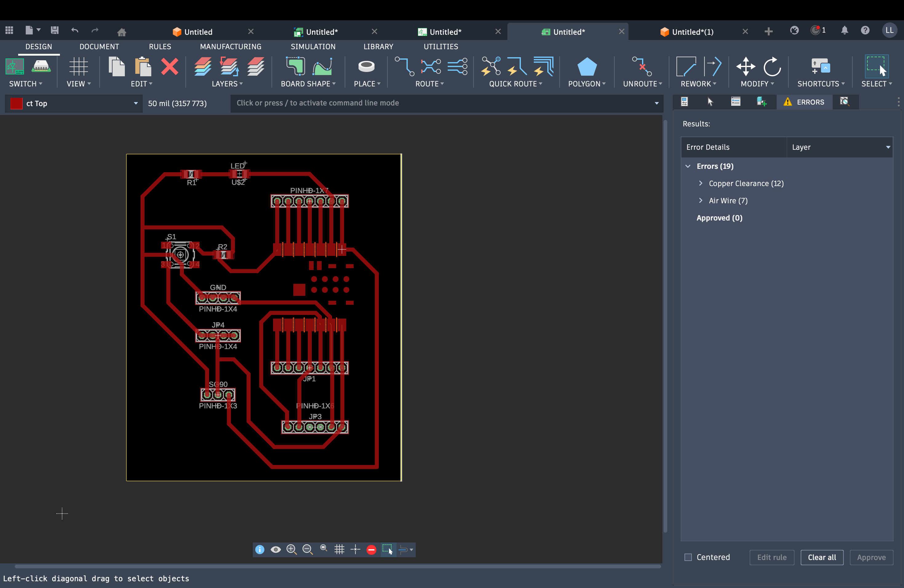Collapse the Errors (19) section
Image resolution: width=904 pixels, height=588 pixels.
click(688, 166)
